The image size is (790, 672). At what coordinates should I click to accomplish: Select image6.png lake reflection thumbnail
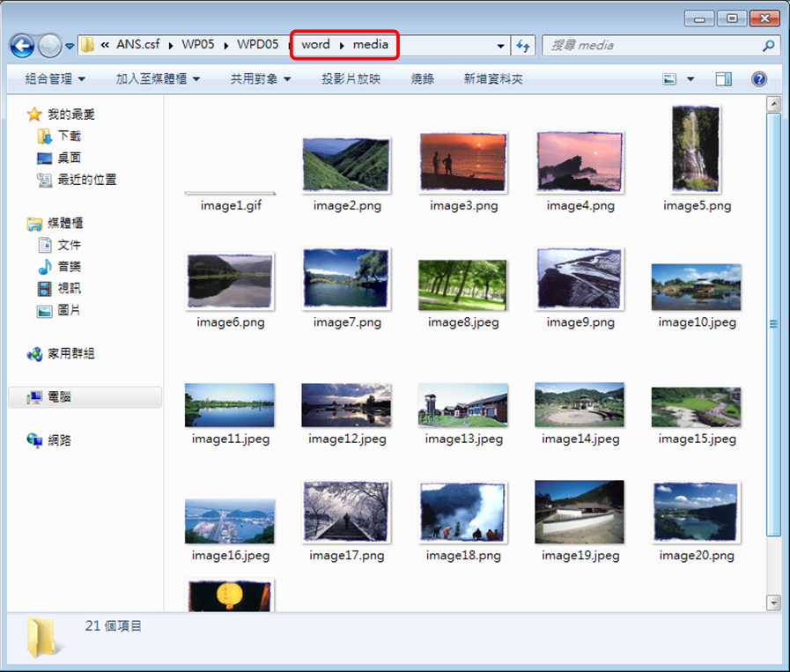tap(230, 281)
